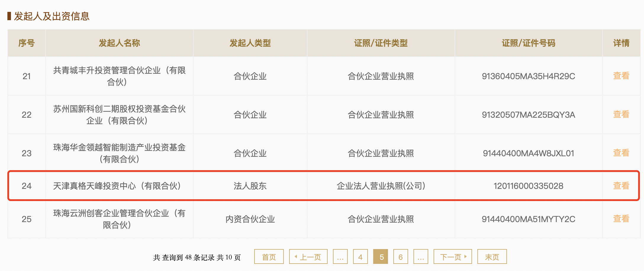Click 发起人类型 column header

click(x=250, y=43)
